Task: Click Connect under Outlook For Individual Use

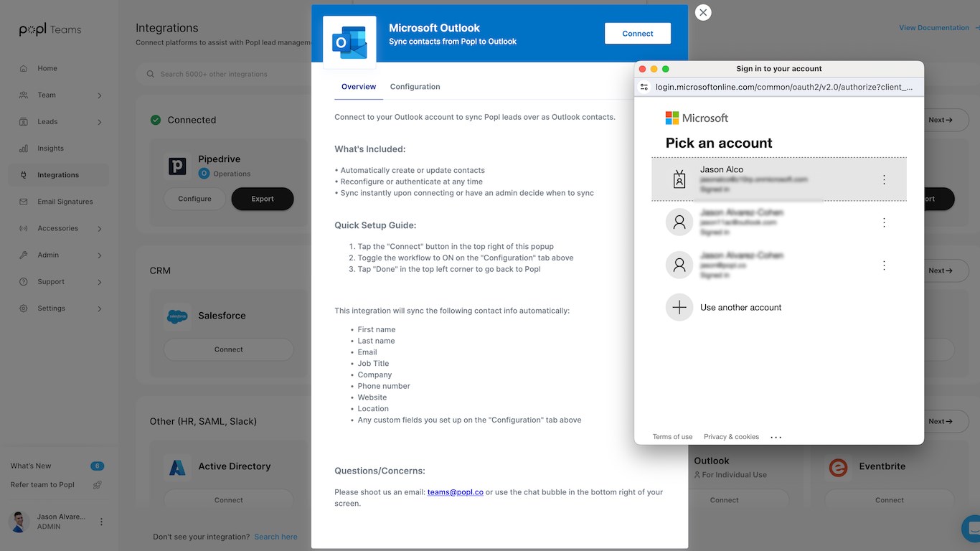Action: pyautogui.click(x=725, y=500)
